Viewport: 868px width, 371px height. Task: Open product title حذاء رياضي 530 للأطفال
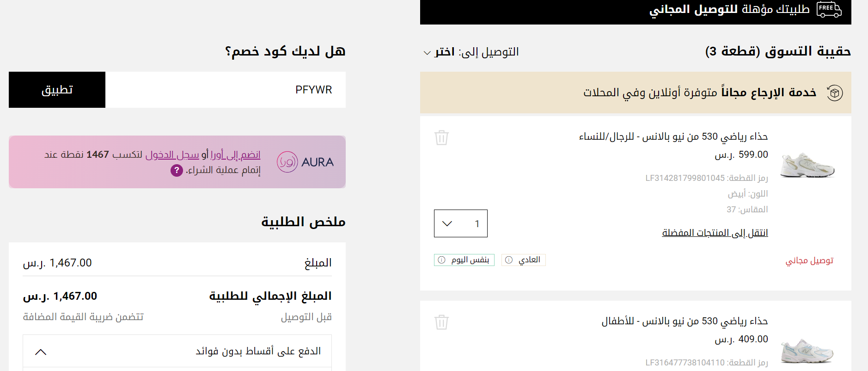685,321
